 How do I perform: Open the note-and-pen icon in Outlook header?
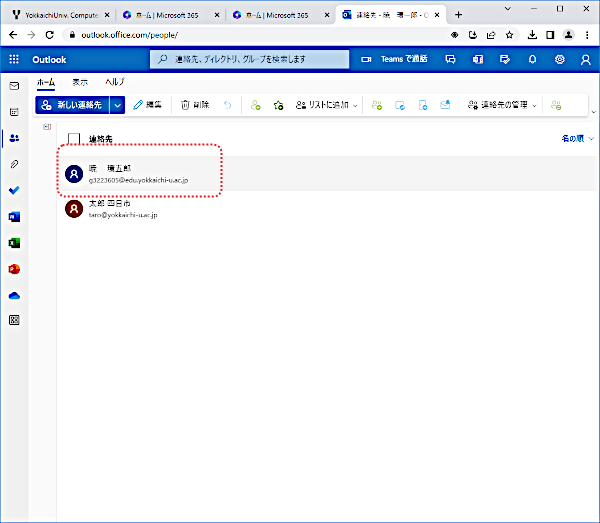pyautogui.click(x=505, y=59)
